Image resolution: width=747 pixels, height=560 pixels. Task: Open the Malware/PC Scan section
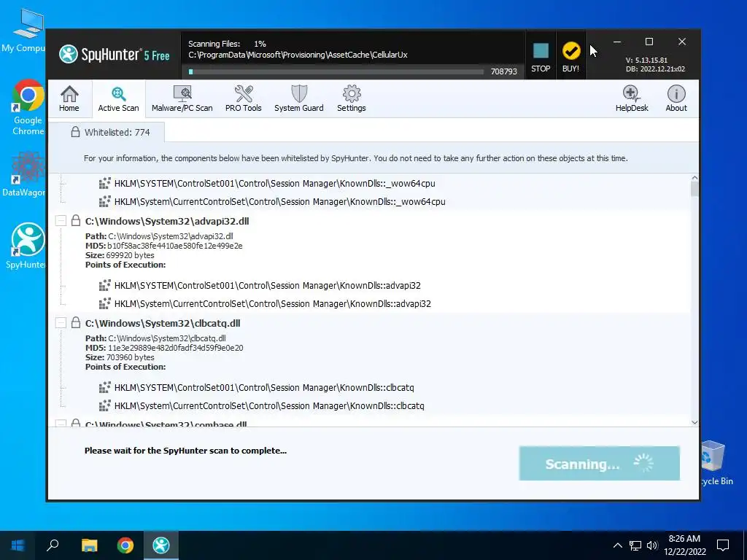182,98
